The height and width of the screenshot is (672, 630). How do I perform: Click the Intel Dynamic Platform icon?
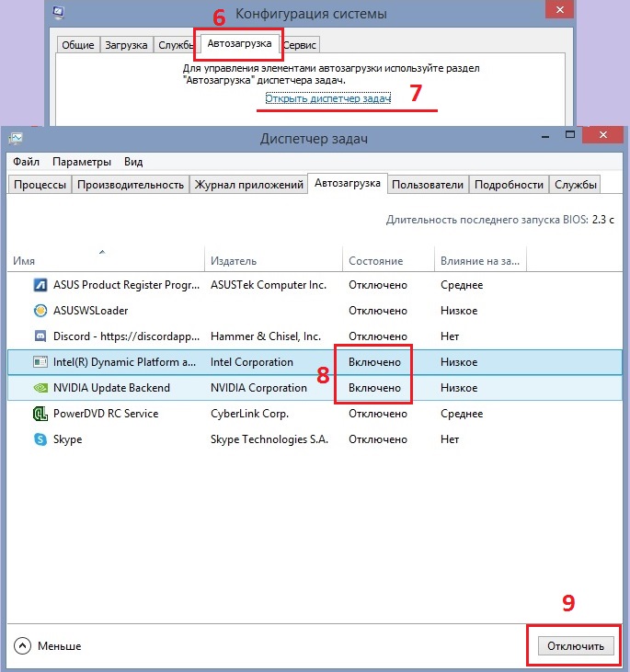pyautogui.click(x=40, y=362)
